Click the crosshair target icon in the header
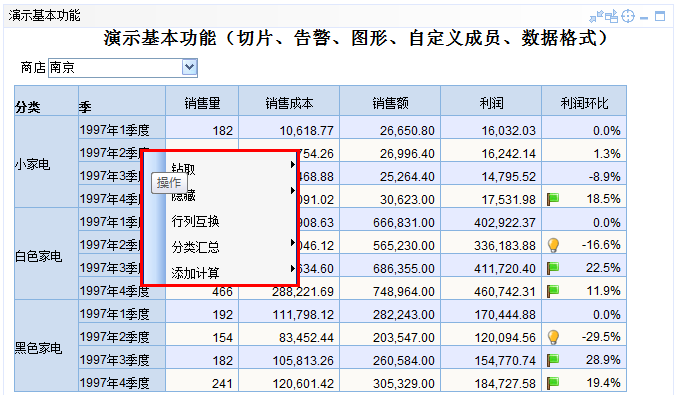The height and width of the screenshot is (397, 679). tap(627, 16)
